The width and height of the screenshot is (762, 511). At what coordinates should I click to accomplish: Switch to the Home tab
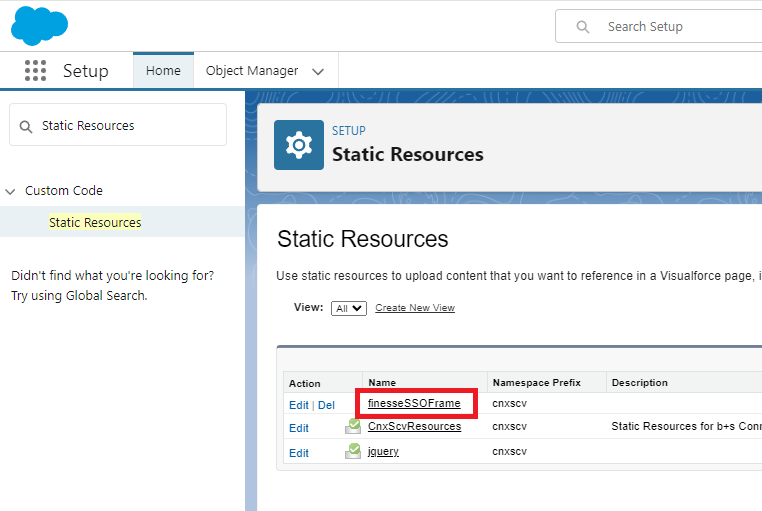pos(163,70)
